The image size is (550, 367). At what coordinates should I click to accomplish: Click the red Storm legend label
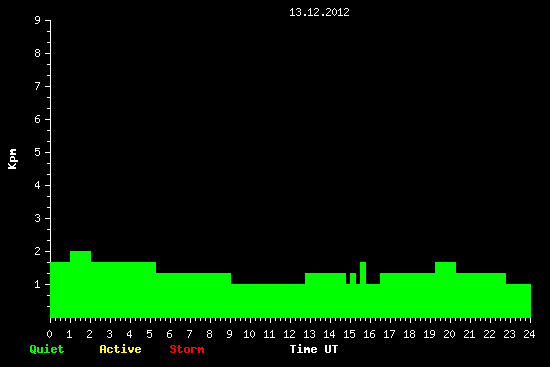pyautogui.click(x=187, y=349)
